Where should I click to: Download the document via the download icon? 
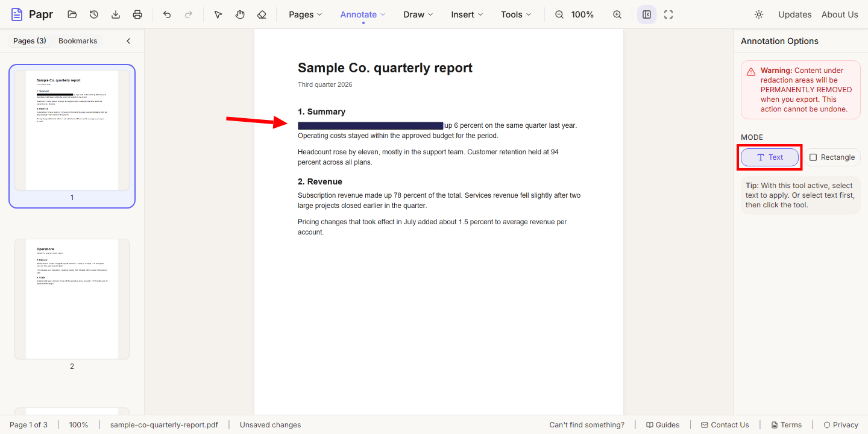pyautogui.click(x=116, y=14)
